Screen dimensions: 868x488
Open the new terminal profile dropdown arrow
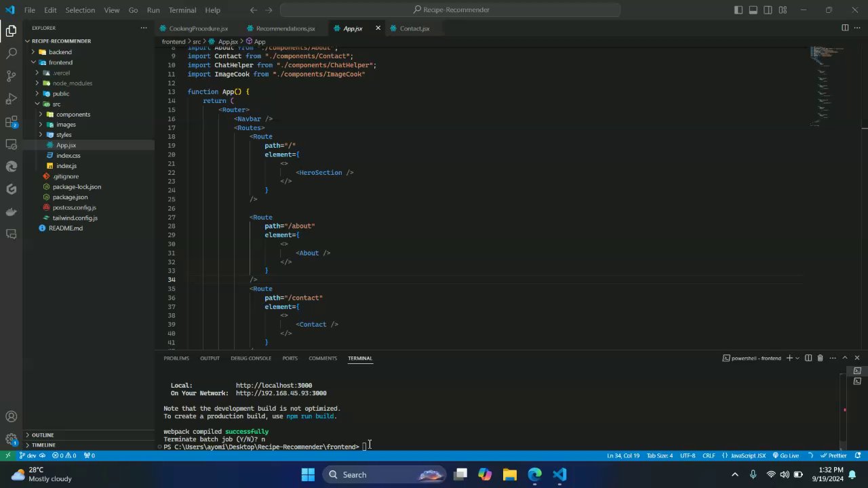[x=797, y=358]
